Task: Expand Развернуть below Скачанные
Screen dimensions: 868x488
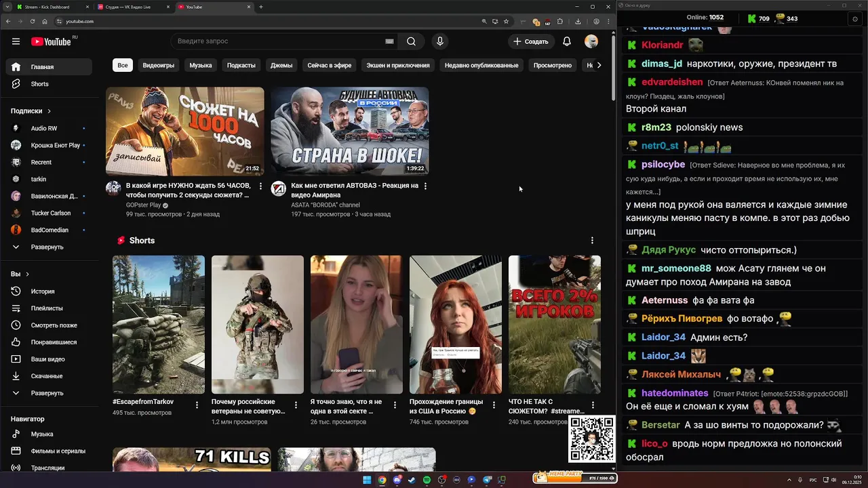Action: pyautogui.click(x=49, y=393)
